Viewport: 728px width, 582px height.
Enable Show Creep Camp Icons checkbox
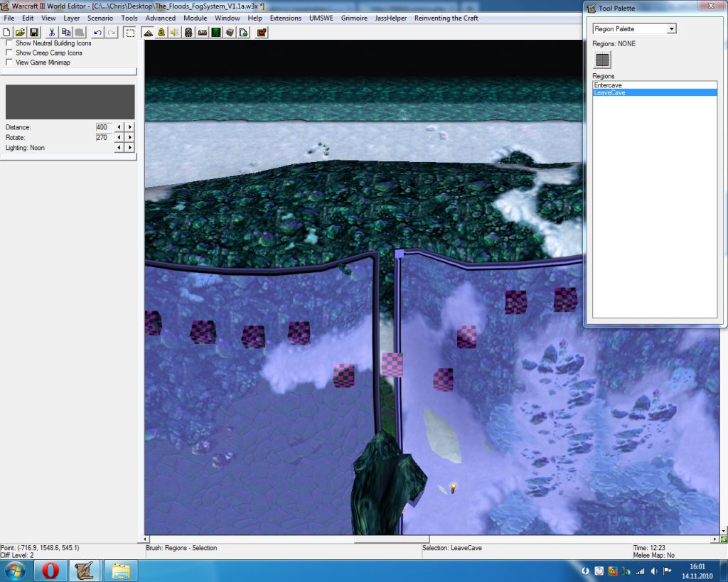[9, 53]
